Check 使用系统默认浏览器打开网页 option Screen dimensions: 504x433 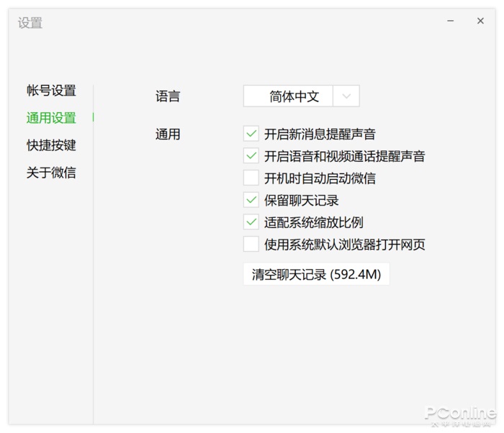(251, 244)
